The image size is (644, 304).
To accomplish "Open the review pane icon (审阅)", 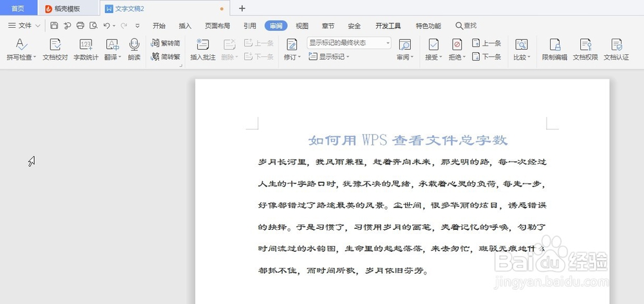I will pos(405,44).
